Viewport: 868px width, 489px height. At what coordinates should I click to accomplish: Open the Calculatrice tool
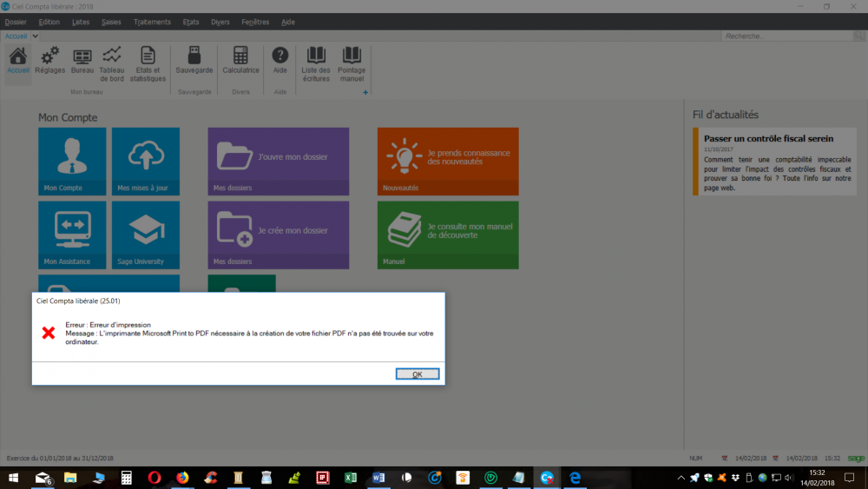pyautogui.click(x=240, y=60)
